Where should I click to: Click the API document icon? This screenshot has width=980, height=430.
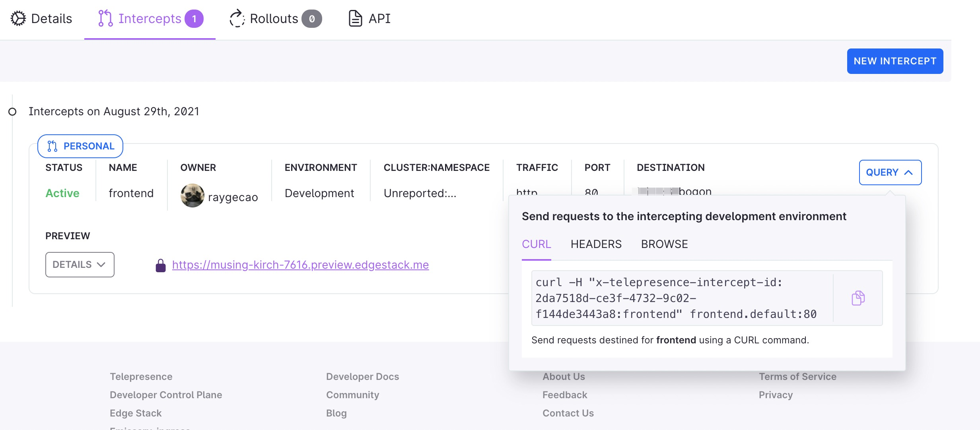click(x=355, y=19)
